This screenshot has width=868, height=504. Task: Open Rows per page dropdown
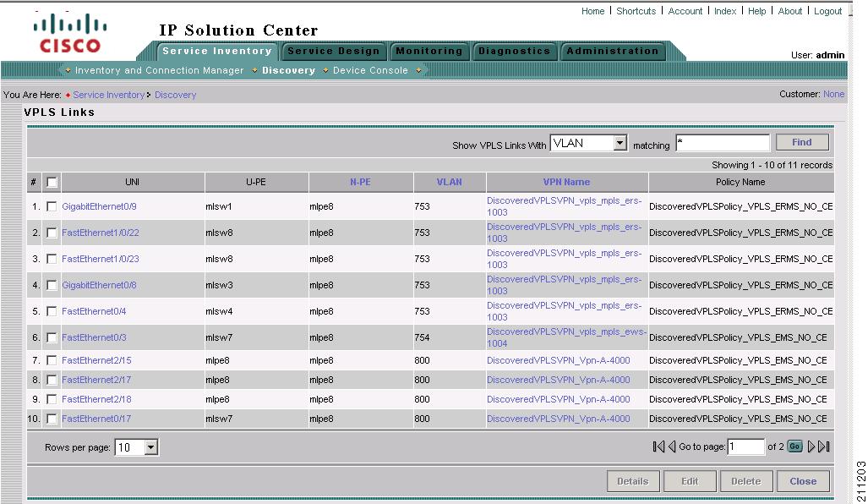(136, 447)
